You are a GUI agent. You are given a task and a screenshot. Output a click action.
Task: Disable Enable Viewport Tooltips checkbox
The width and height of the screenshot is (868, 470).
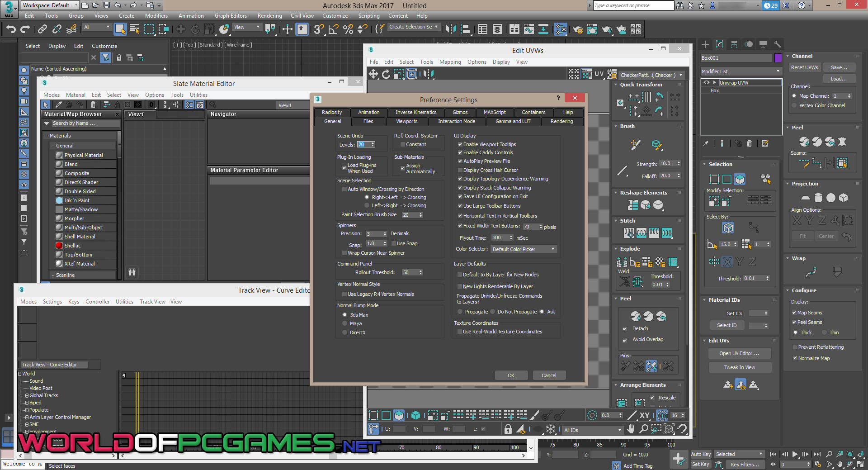[460, 144]
